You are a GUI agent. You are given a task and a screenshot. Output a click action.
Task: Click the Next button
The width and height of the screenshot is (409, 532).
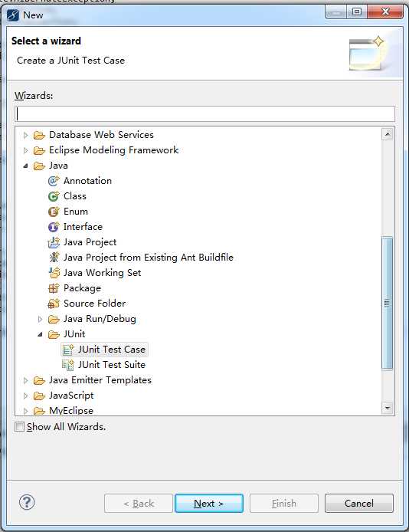209,503
